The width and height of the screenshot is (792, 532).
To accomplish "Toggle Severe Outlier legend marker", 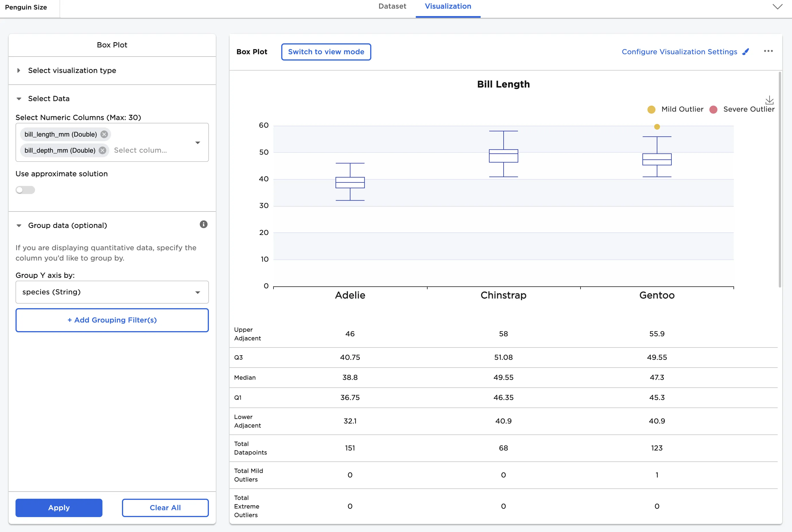I will (x=713, y=109).
